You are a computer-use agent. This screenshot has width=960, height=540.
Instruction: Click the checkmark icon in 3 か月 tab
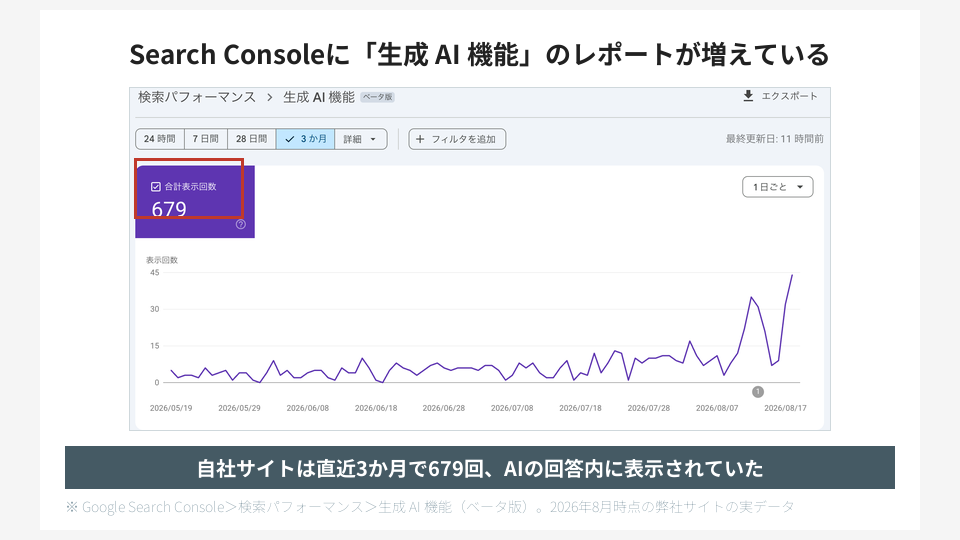click(x=290, y=140)
